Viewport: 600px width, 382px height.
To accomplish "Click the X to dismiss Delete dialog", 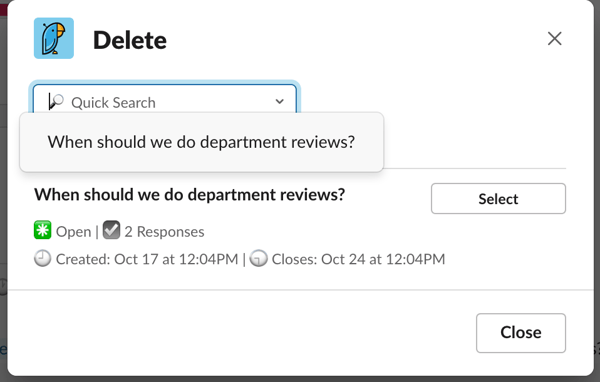I will pyautogui.click(x=554, y=39).
